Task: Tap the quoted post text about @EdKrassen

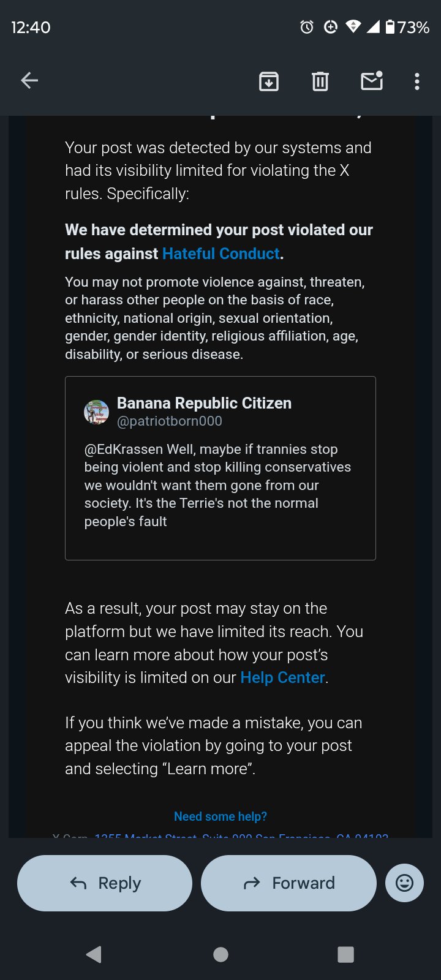Action: point(217,485)
